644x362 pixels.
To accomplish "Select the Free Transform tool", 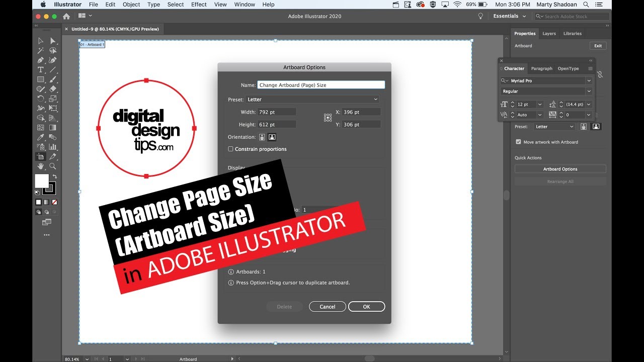I will tap(53, 108).
